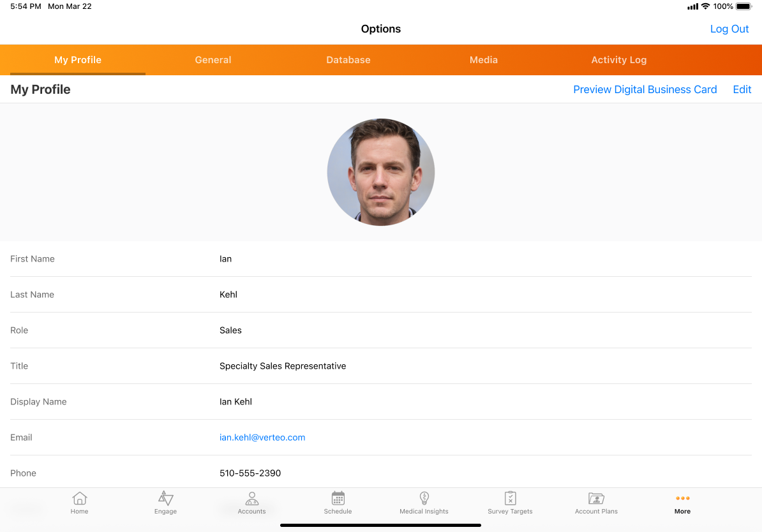
Task: Click the Log Out button
Action: pos(729,29)
